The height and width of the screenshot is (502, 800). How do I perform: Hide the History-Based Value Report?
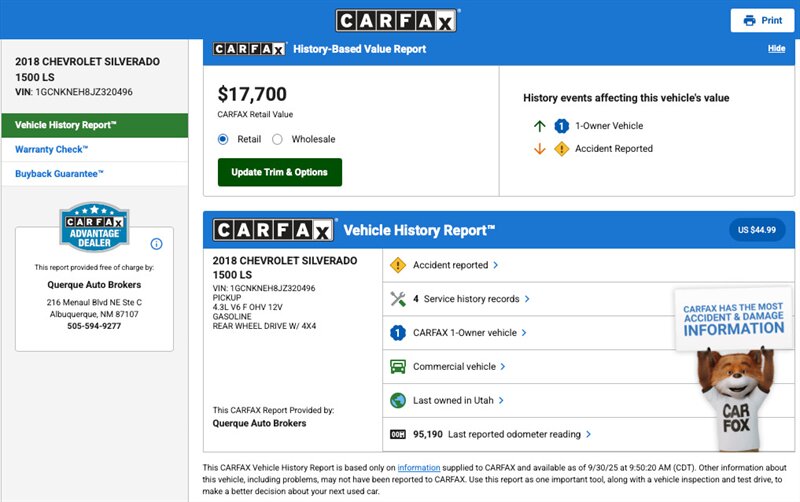776,49
